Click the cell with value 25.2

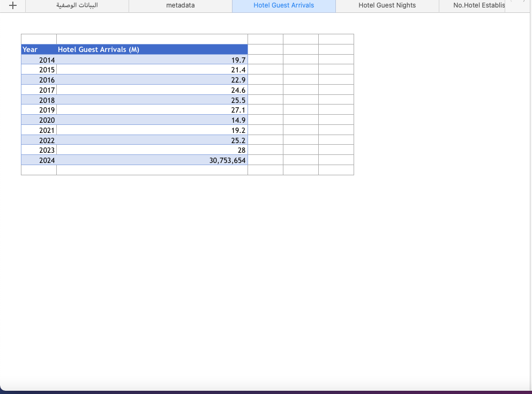tap(152, 140)
